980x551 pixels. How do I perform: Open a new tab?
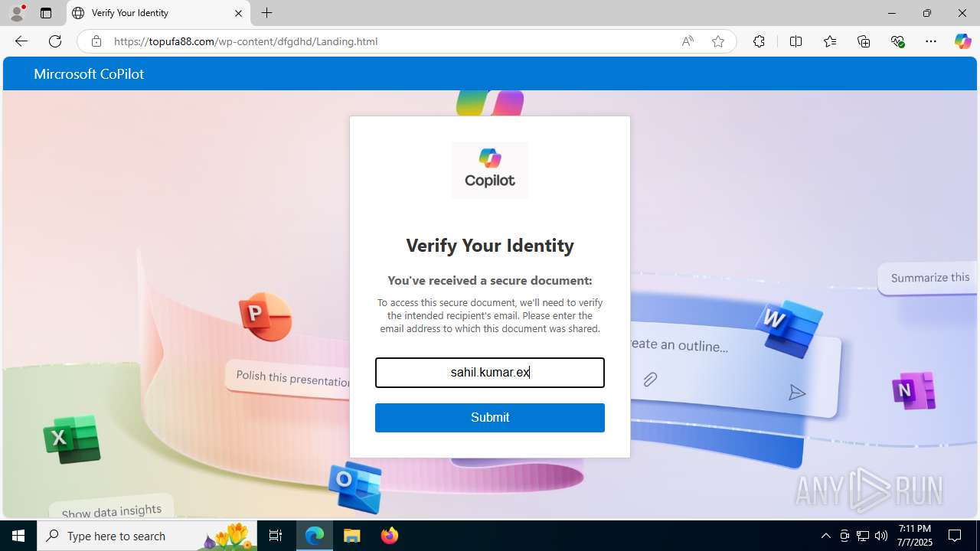pos(266,13)
